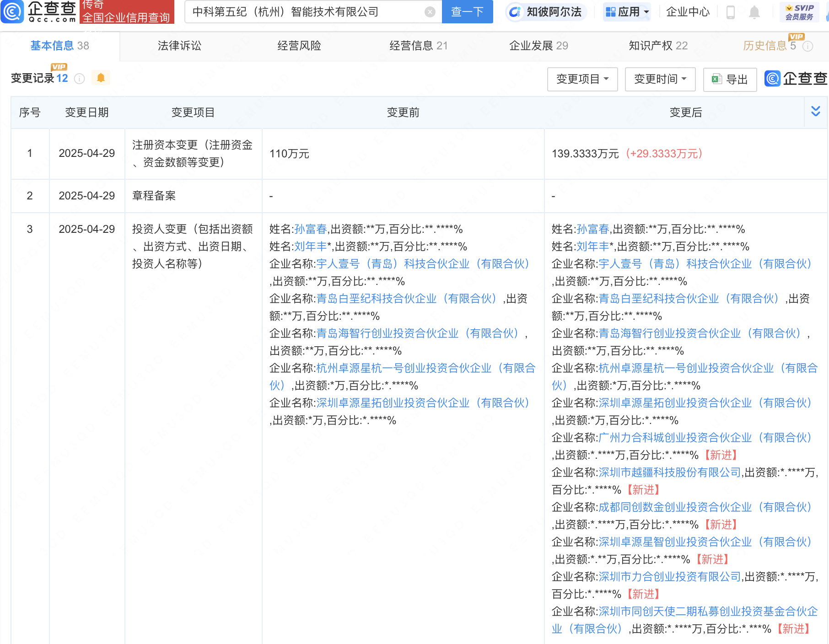Switch to 知识产权 22 tab
Viewport: 829px width, 644px height.
pyautogui.click(x=658, y=46)
